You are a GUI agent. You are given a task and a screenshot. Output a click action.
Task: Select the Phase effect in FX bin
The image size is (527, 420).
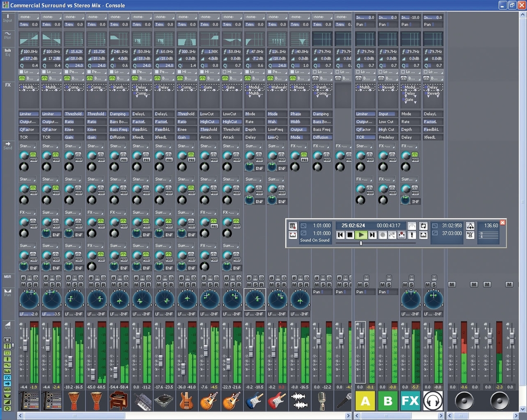[x=299, y=87]
